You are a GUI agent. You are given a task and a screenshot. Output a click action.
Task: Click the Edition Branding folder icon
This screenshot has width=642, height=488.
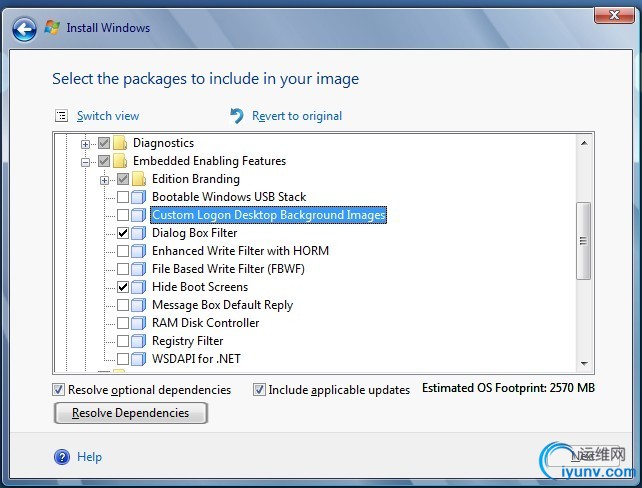139,179
